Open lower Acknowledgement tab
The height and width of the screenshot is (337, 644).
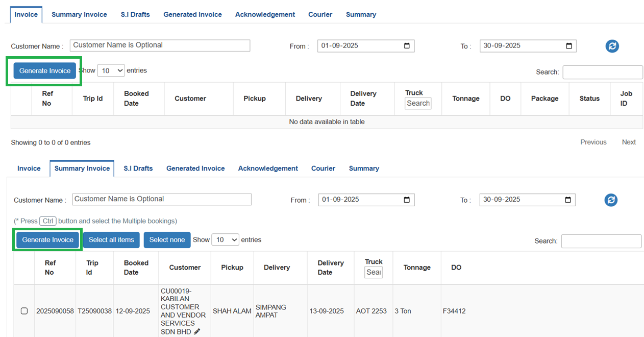click(x=268, y=168)
